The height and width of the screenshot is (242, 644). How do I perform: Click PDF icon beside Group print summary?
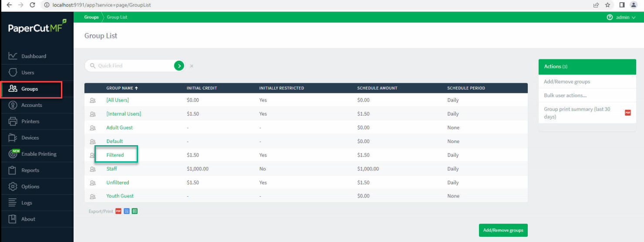pos(627,113)
